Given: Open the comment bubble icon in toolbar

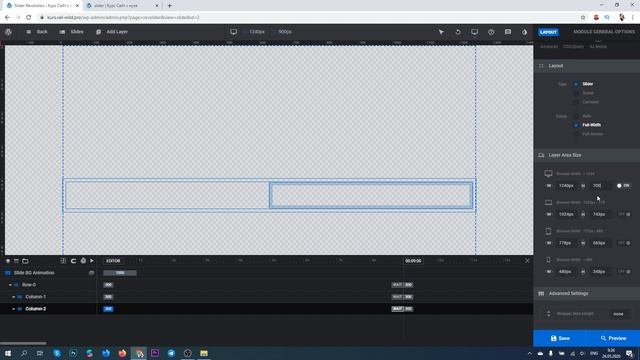Looking at the screenshot, I should coord(508,32).
